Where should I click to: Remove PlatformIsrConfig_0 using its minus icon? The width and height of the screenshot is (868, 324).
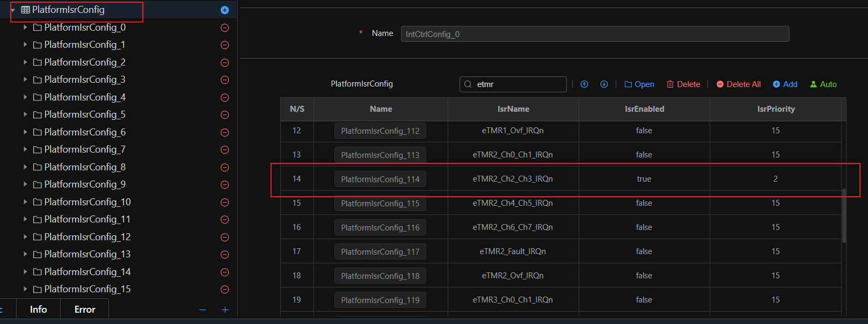pos(225,28)
